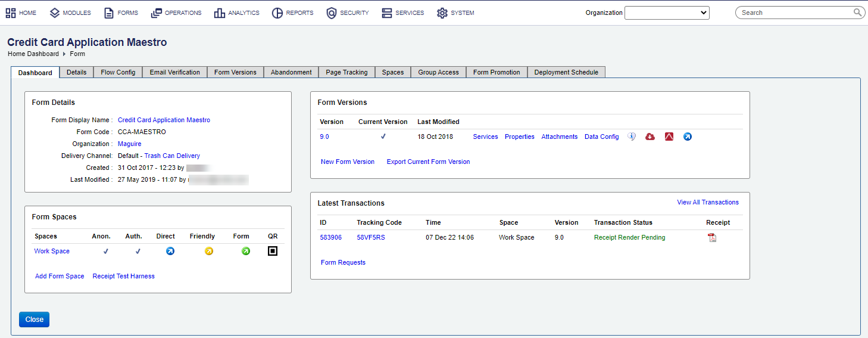Open the Credit Card Application Maestro display name link
Image resolution: width=868 pixels, height=338 pixels.
click(164, 120)
